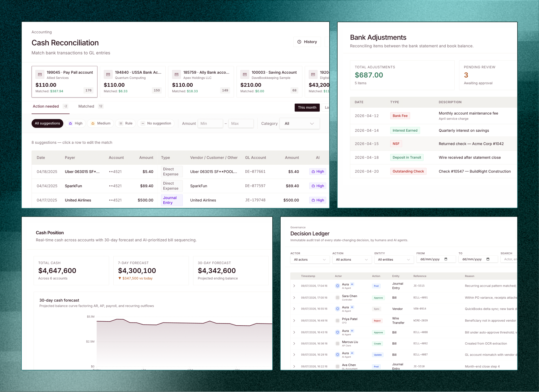Click the USSA Bank account card icon
539x392 pixels.
pos(108,74)
